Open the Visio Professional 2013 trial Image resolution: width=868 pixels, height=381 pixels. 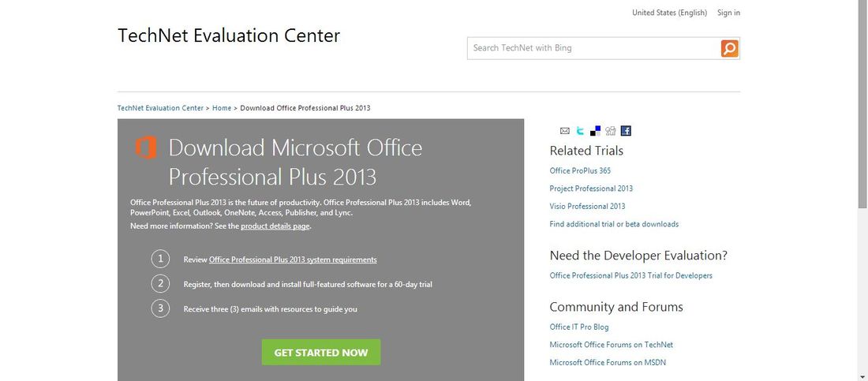coord(587,206)
